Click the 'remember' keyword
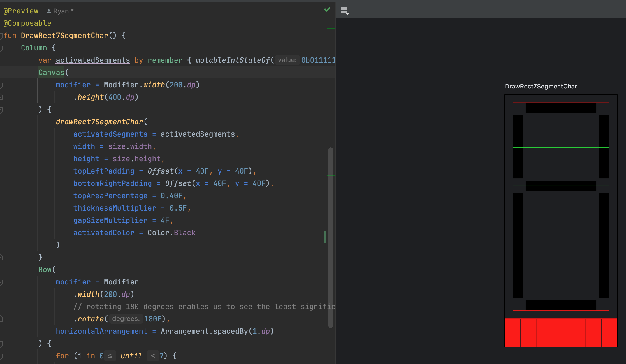This screenshot has height=364, width=626. (165, 60)
